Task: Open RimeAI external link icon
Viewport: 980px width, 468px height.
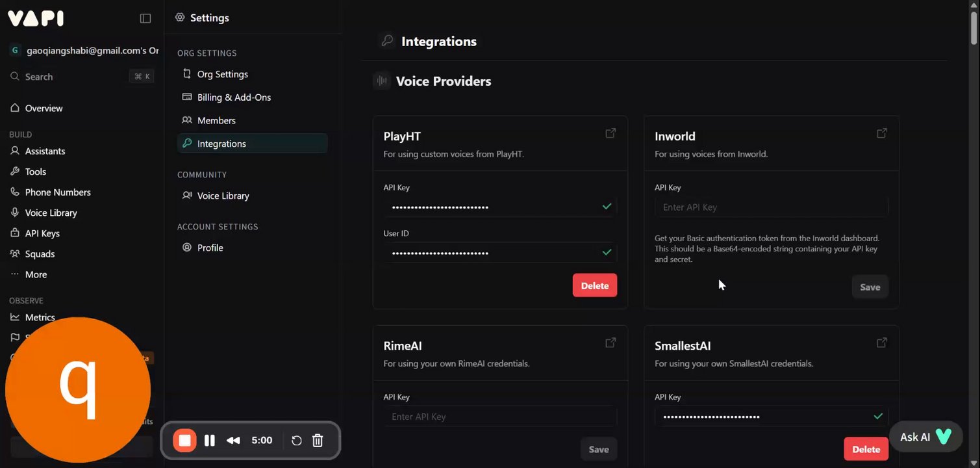Action: (610, 343)
